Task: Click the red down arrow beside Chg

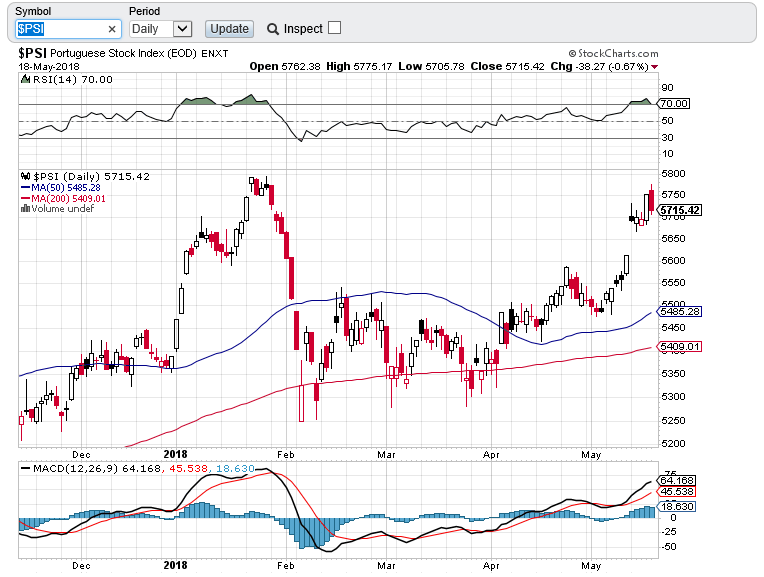Action: 654,67
